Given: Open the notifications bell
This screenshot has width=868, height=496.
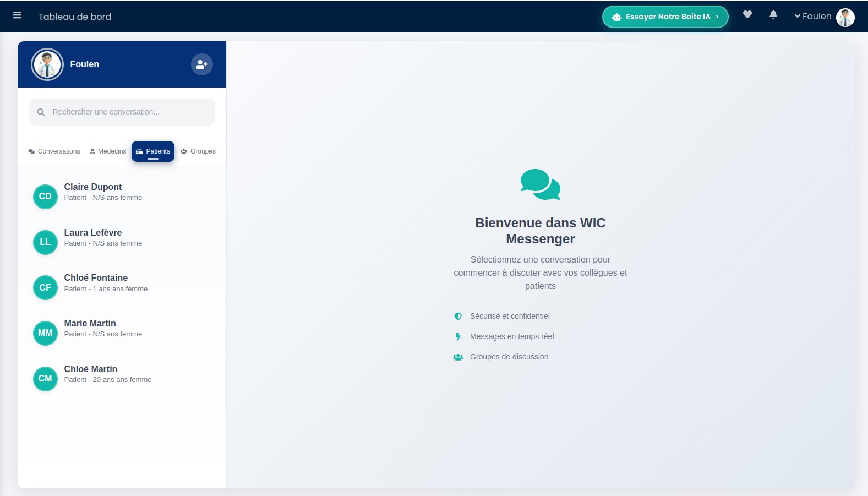Looking at the screenshot, I should [773, 15].
